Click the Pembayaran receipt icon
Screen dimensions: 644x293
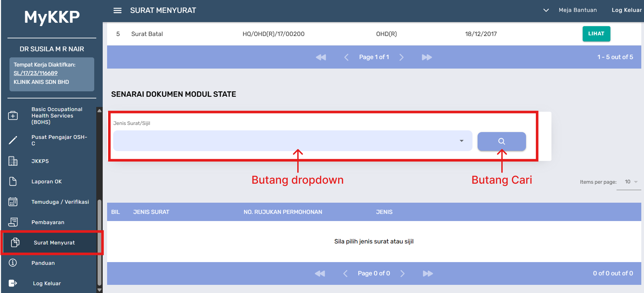[13, 222]
